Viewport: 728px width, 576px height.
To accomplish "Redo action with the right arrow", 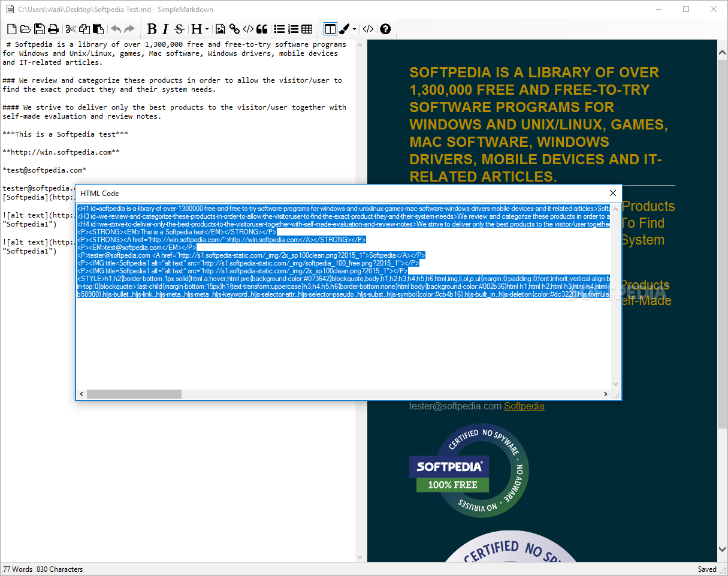I will click(x=129, y=29).
